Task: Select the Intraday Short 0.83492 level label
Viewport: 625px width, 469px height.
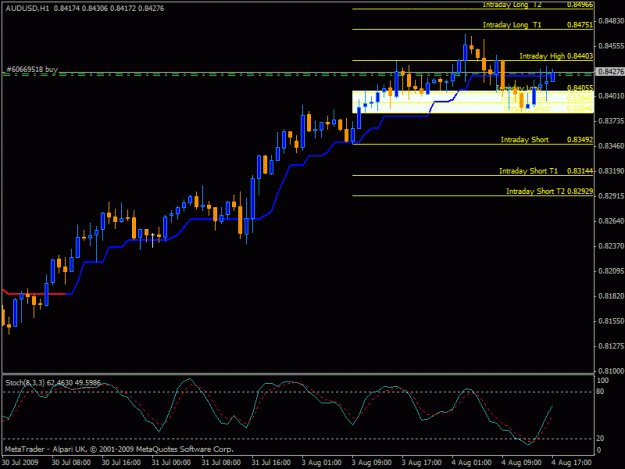Action: (x=546, y=140)
